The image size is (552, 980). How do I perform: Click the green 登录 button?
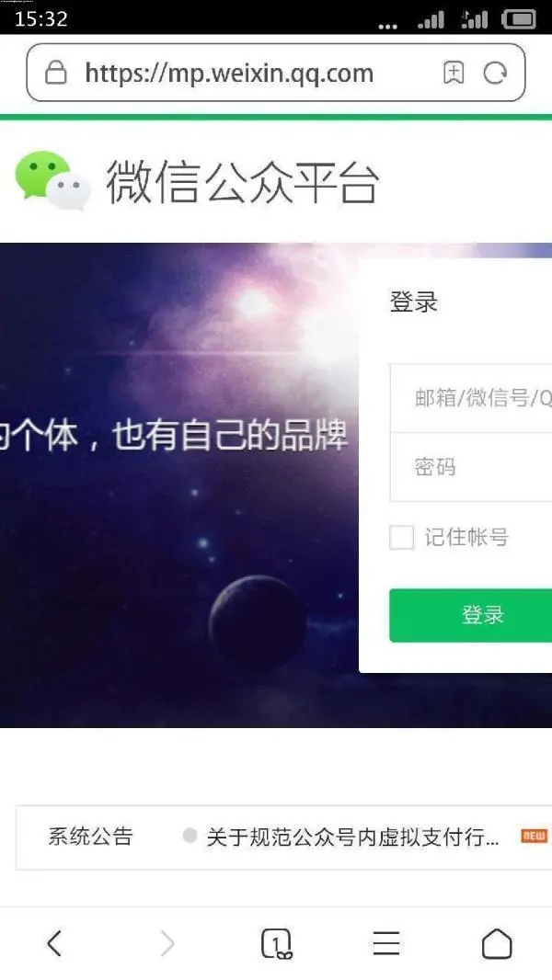[x=471, y=615]
